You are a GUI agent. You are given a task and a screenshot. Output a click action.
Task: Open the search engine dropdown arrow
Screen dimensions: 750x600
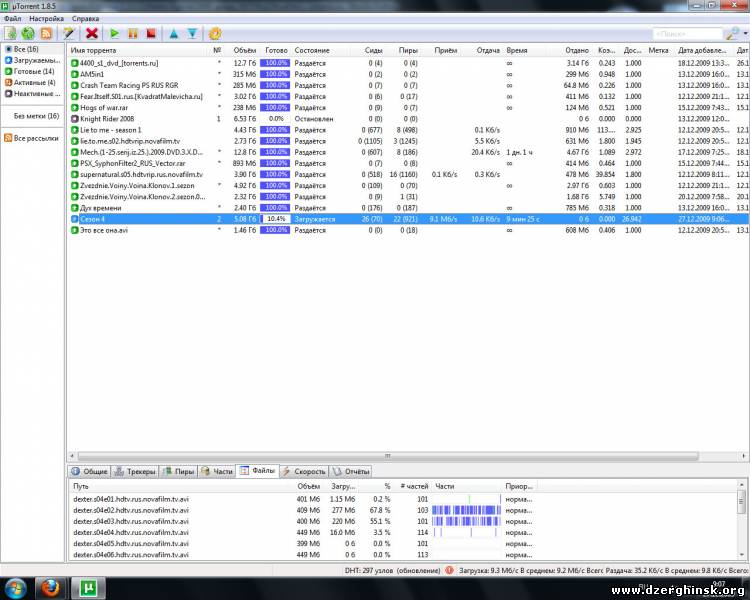pyautogui.click(x=745, y=33)
